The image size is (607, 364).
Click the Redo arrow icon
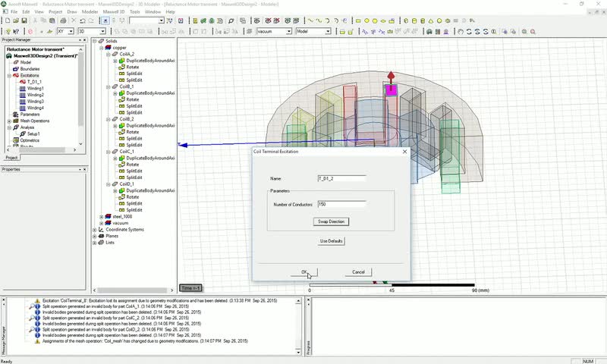(x=91, y=20)
